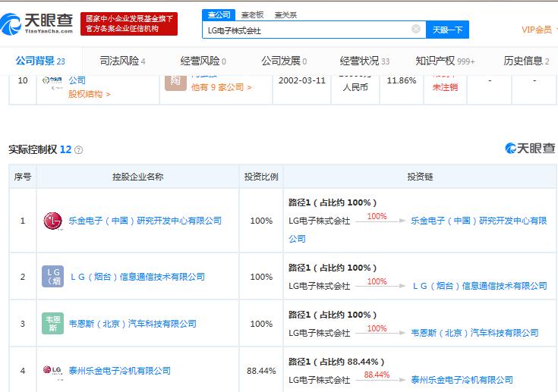This screenshot has height=392, width=558.
Task: Open the 公司发展 tab
Action: click(284, 61)
